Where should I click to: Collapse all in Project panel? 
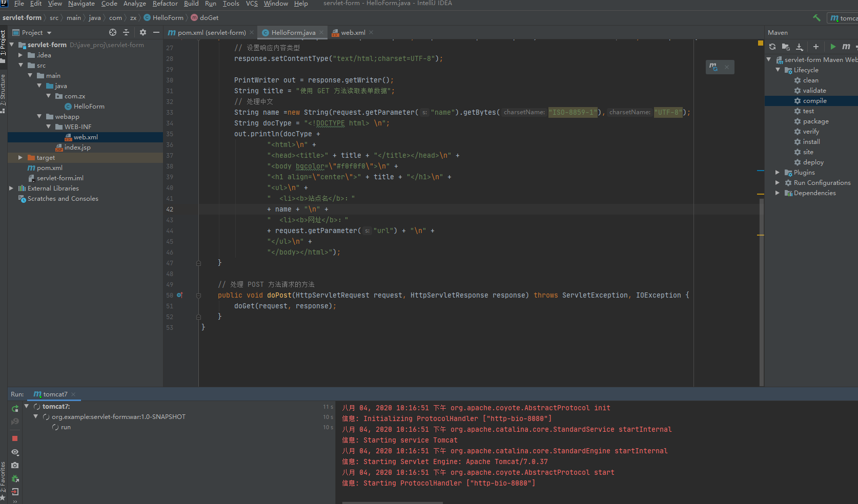(x=126, y=32)
